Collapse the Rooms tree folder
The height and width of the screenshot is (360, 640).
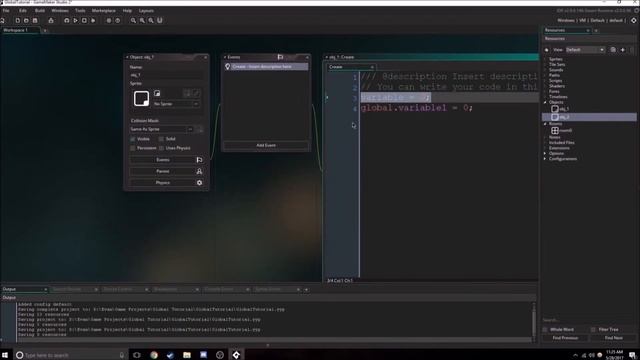tap(545, 124)
